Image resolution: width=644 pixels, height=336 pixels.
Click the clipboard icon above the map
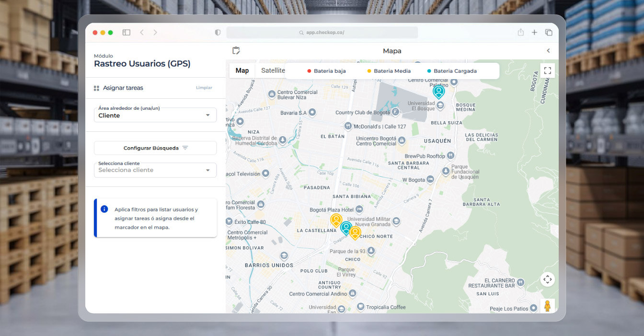(x=235, y=50)
